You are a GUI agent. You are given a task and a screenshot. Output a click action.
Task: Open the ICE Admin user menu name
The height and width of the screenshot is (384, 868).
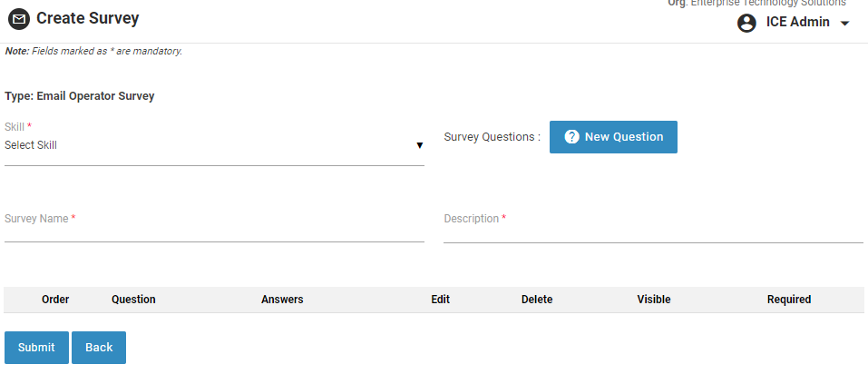[797, 23]
